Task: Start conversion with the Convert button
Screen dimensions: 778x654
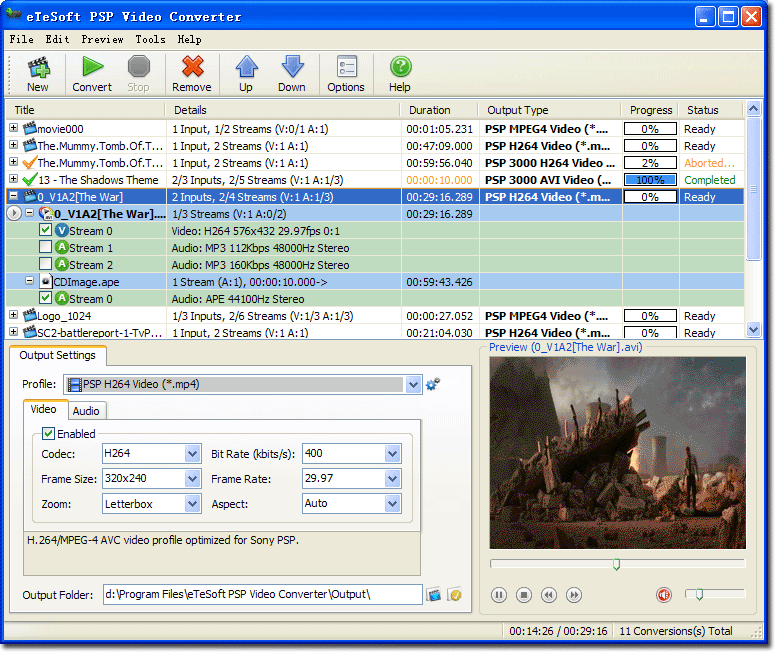Action: pyautogui.click(x=92, y=74)
